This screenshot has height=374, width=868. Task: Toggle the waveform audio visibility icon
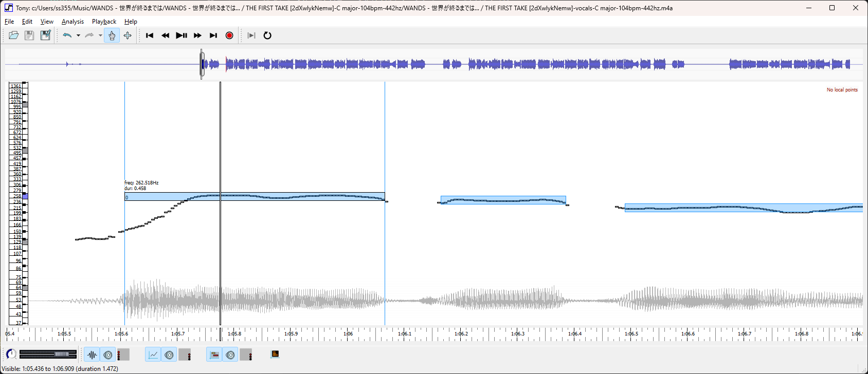92,354
